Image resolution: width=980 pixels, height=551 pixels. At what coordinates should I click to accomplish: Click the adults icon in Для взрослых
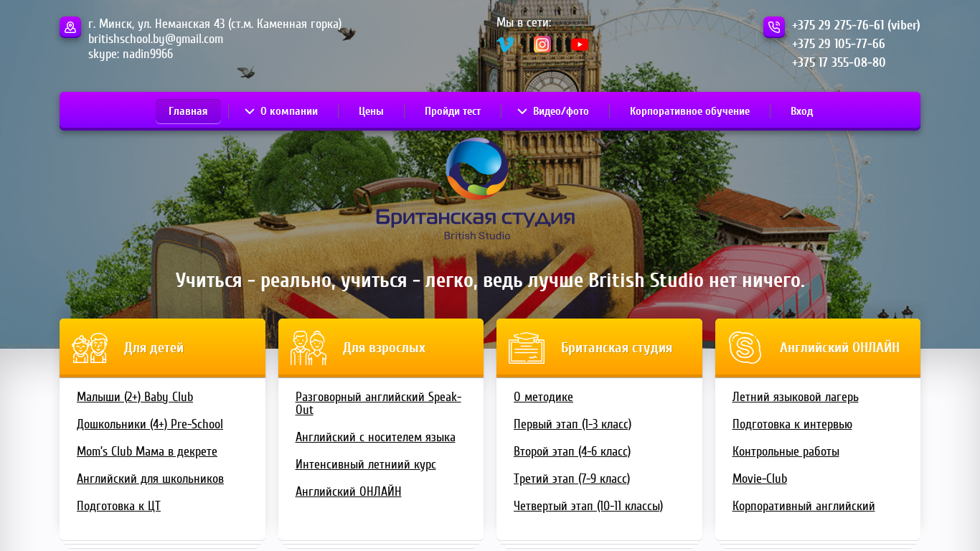(x=308, y=348)
